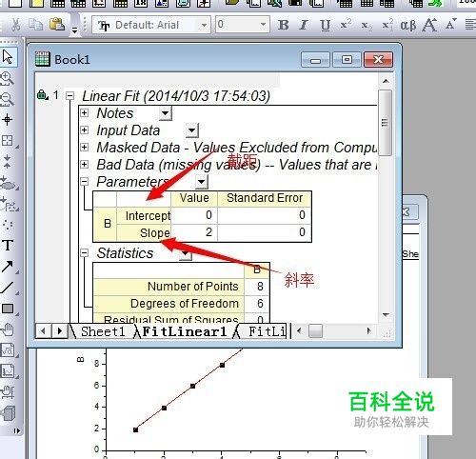Click Degrees of Freedom value 6

(257, 304)
